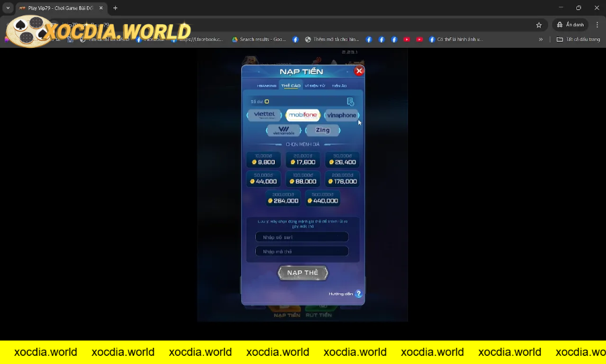Open the Tất cả dấu trang folder

(x=578, y=40)
